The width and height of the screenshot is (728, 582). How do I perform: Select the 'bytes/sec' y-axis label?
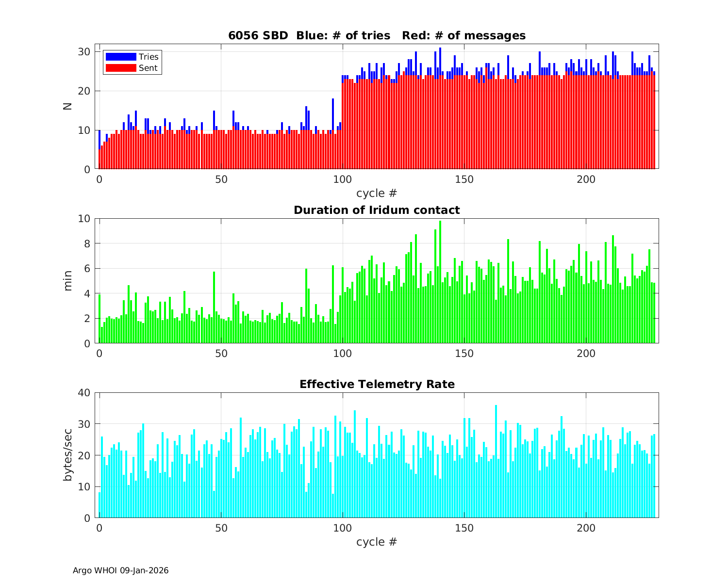(x=68, y=455)
